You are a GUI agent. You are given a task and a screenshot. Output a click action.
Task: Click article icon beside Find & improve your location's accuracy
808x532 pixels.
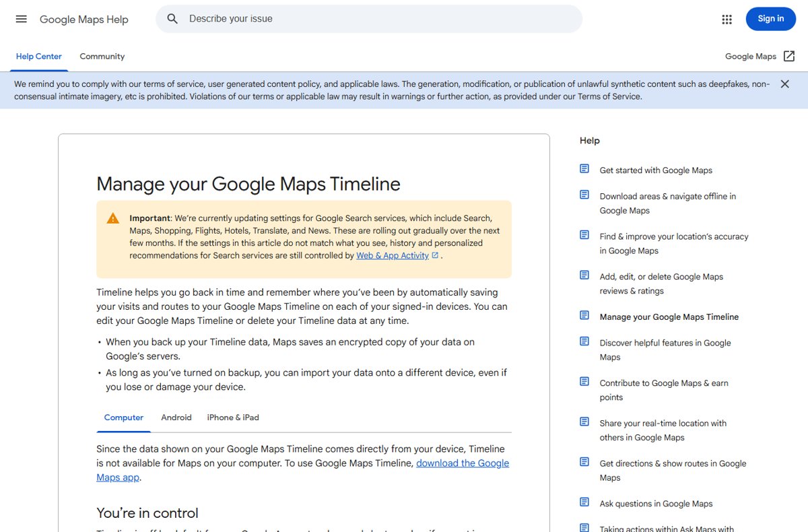pyautogui.click(x=584, y=235)
